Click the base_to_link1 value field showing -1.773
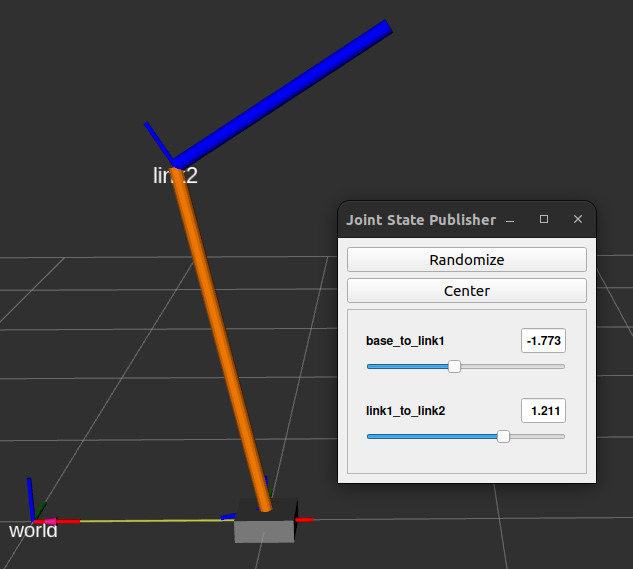633x569 pixels. pos(543,341)
